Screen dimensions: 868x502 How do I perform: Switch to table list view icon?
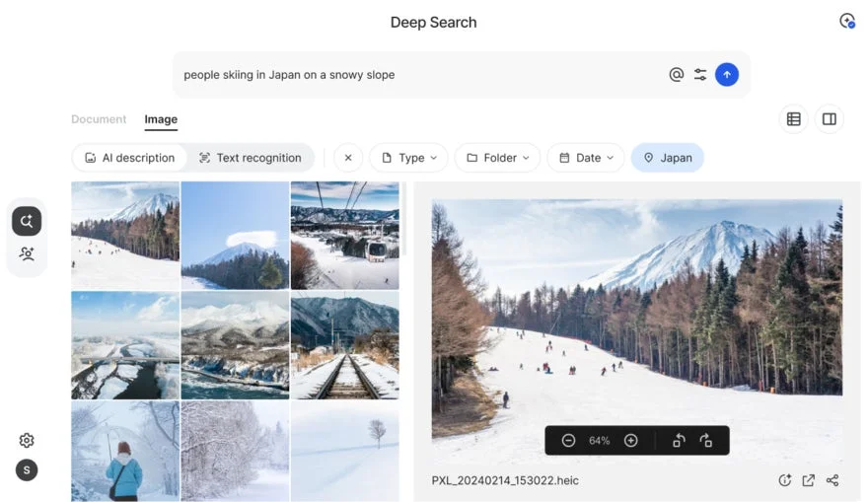point(793,119)
